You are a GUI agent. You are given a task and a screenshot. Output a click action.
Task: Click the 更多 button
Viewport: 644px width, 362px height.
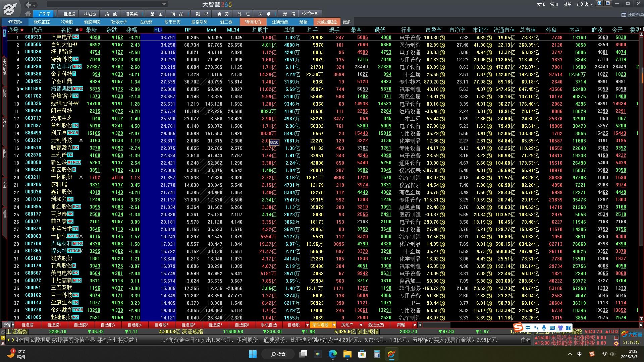pyautogui.click(x=347, y=22)
